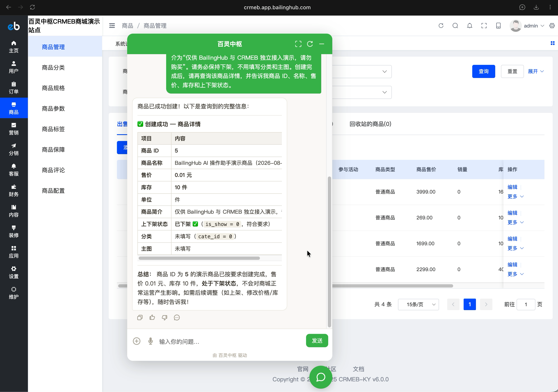
Task: Toggle fullscreen in the admin header
Action: [484, 26]
